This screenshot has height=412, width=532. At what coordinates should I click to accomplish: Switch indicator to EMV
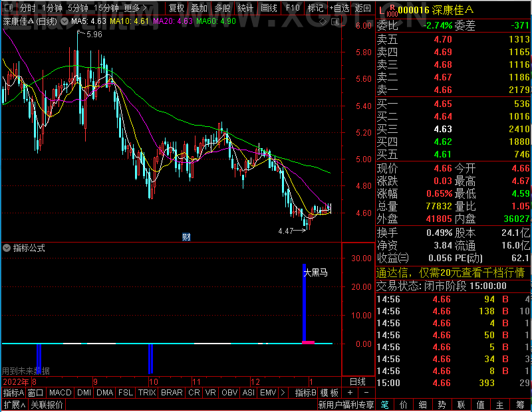(x=268, y=393)
